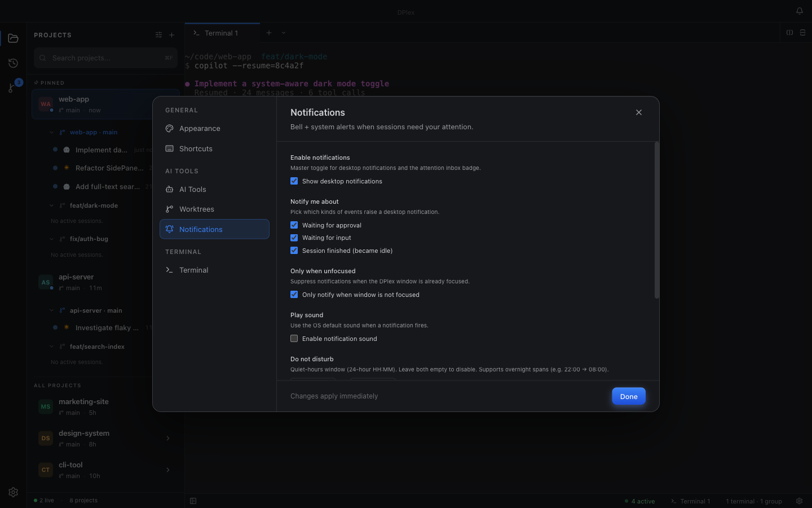Click the settings dialog scrollbar
Image resolution: width=812 pixels, height=508 pixels.
(656, 220)
